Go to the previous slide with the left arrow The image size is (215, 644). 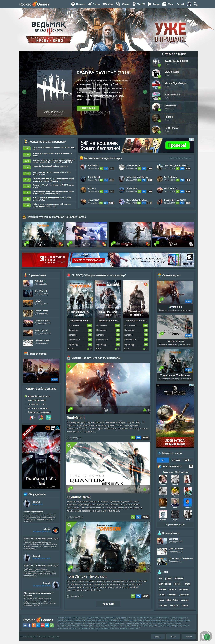pyautogui.click(x=24, y=92)
